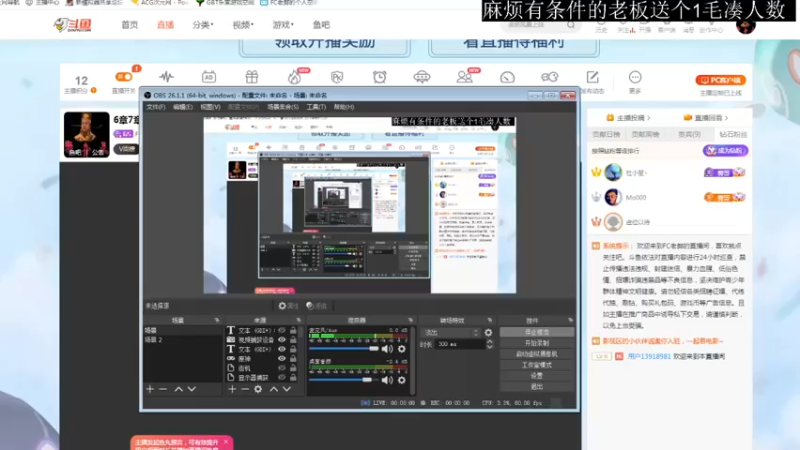Add a new scene with plus icon
800x450 pixels.
point(150,389)
